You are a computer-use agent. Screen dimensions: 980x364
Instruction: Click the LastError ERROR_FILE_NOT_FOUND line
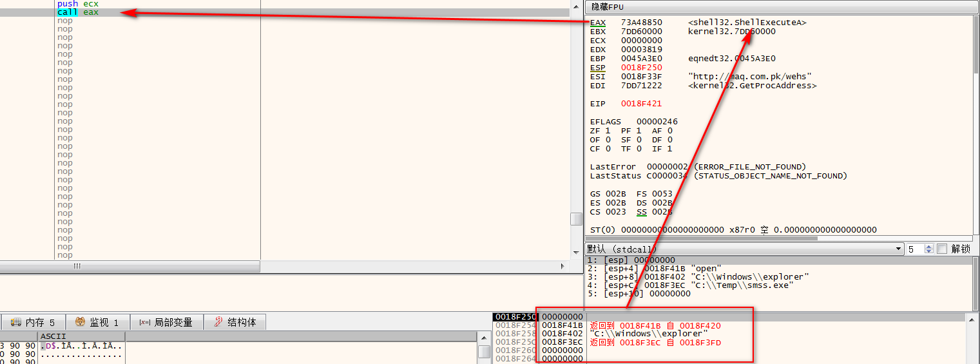698,167
